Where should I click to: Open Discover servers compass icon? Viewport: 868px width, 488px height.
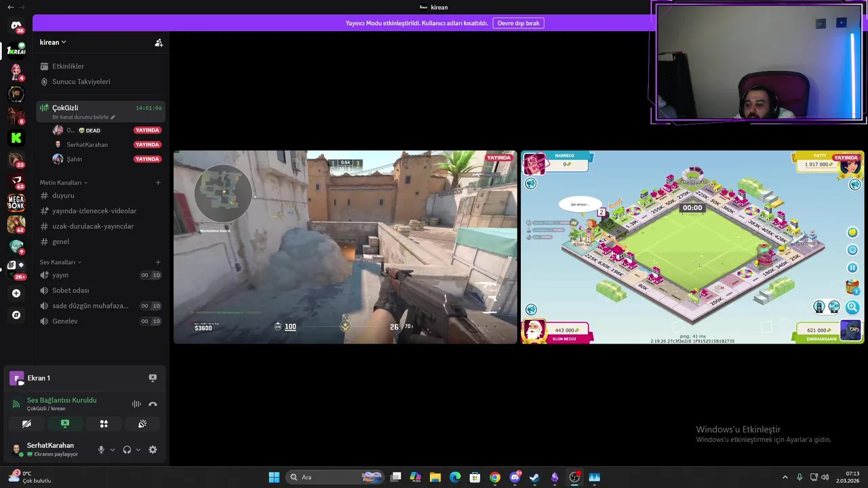click(16, 315)
